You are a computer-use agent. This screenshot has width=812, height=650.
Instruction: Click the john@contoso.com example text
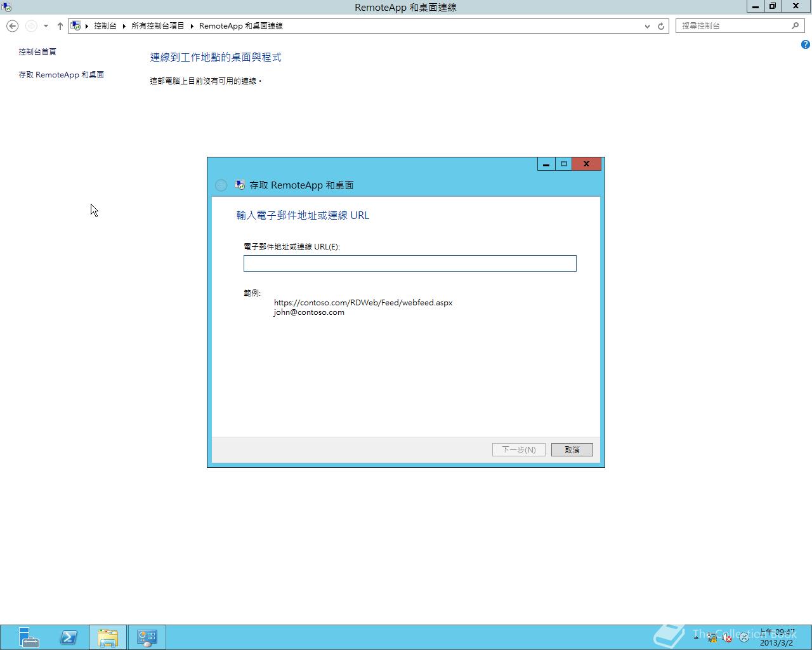(309, 312)
